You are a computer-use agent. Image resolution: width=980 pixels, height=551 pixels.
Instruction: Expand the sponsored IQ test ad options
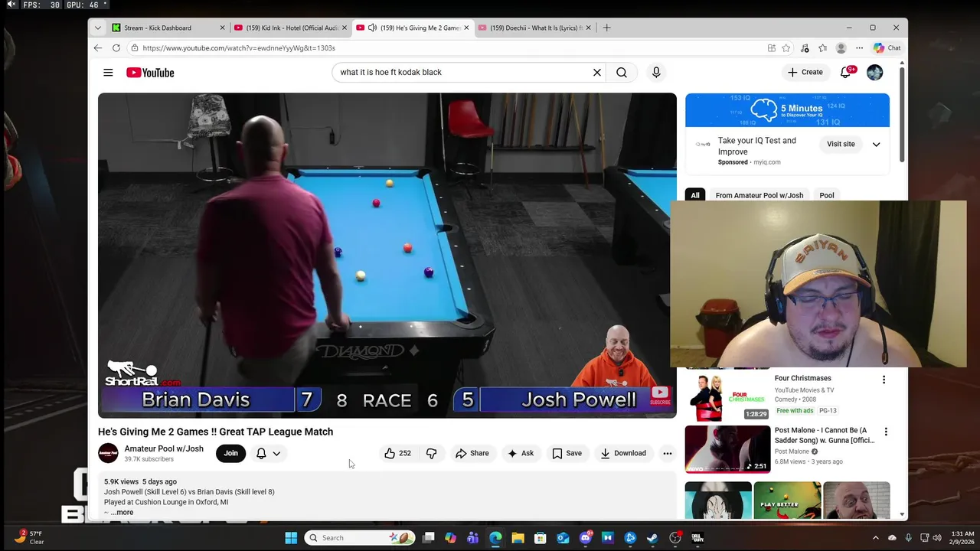877,144
